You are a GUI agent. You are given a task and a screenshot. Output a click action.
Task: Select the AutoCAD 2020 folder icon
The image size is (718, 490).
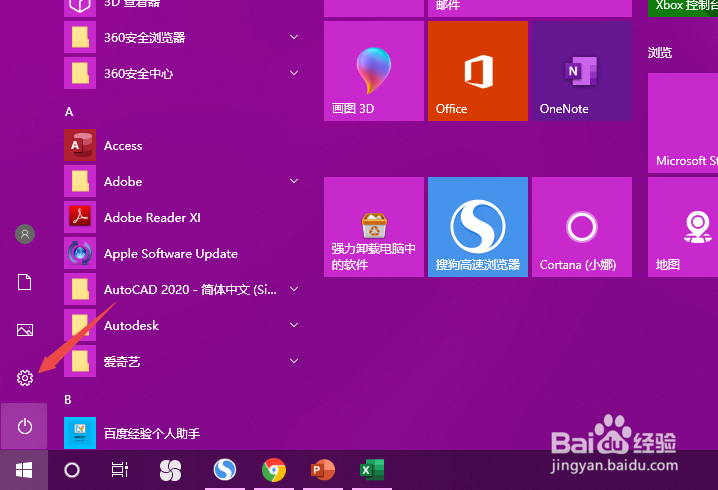pyautogui.click(x=80, y=289)
